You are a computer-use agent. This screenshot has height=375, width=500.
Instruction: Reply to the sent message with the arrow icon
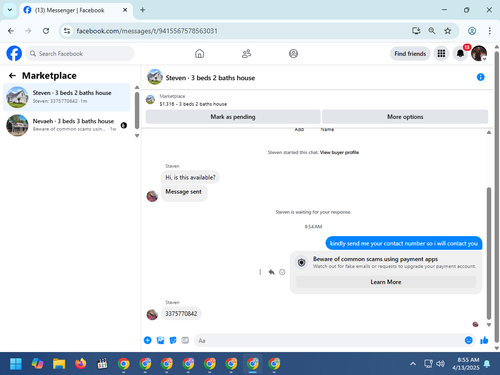pyautogui.click(x=271, y=272)
